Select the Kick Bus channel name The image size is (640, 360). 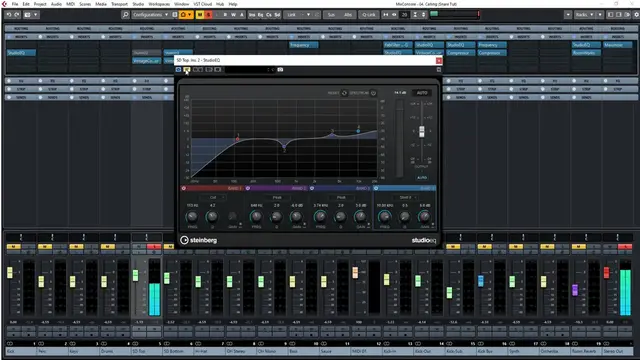(492, 351)
